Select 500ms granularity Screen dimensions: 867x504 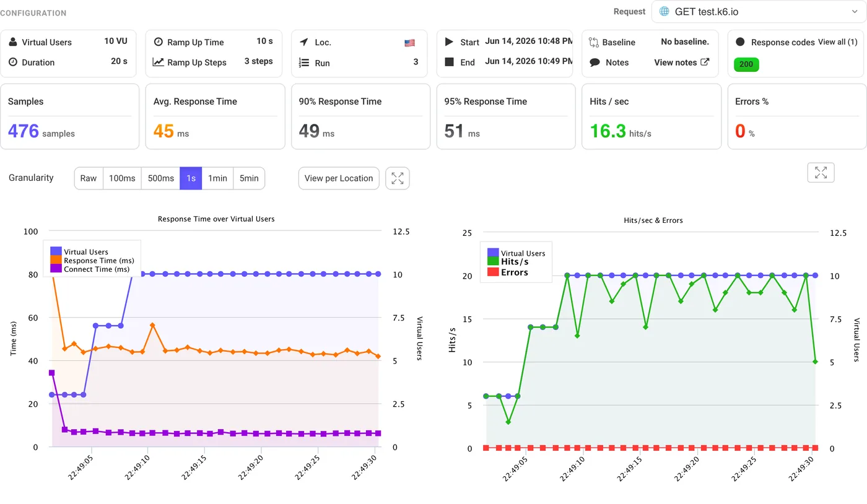tap(160, 178)
